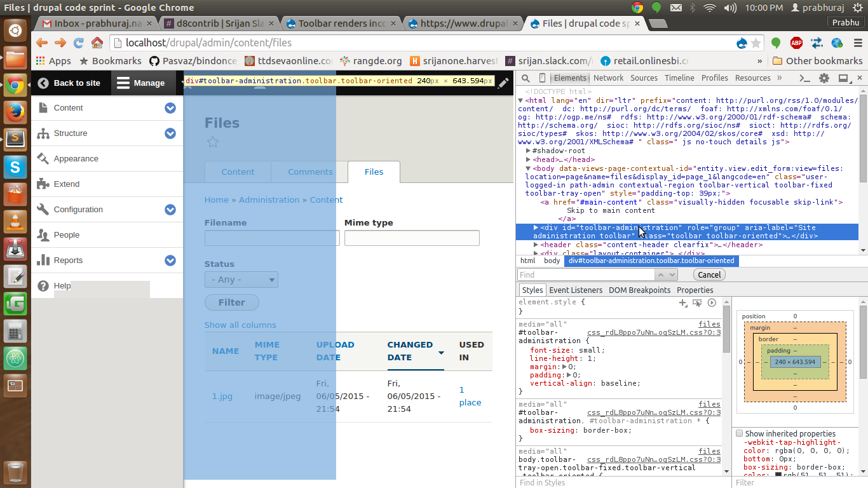Select the DOM Breakpoints tab
Viewport: 868px width, 488px height.
pos(639,290)
